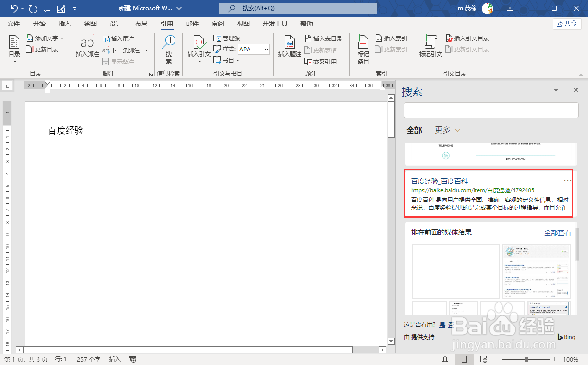Image resolution: width=588 pixels, height=365 pixels.
Task: Switch to Read Mode view in status bar
Action: pyautogui.click(x=445, y=359)
